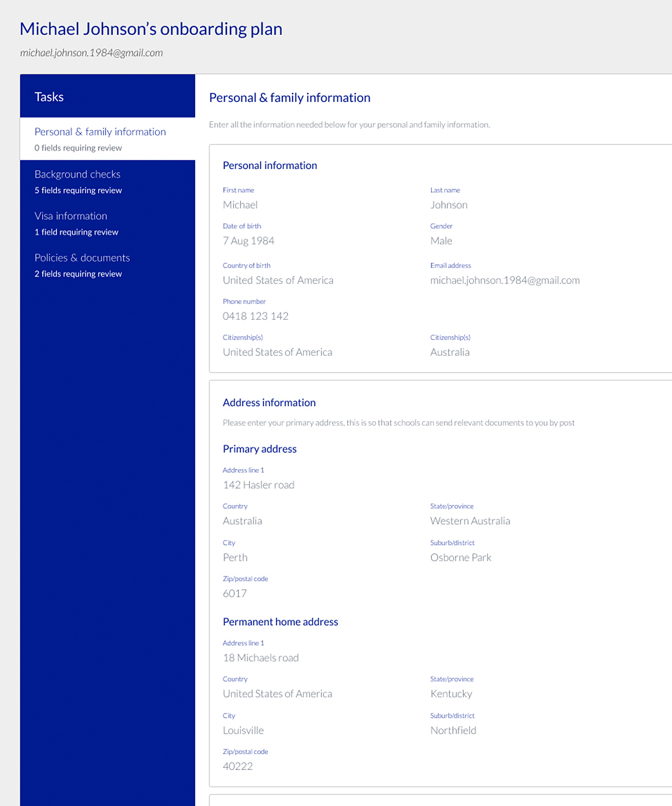The image size is (672, 806).
Task: Click the City field showing Perth
Action: click(x=235, y=558)
